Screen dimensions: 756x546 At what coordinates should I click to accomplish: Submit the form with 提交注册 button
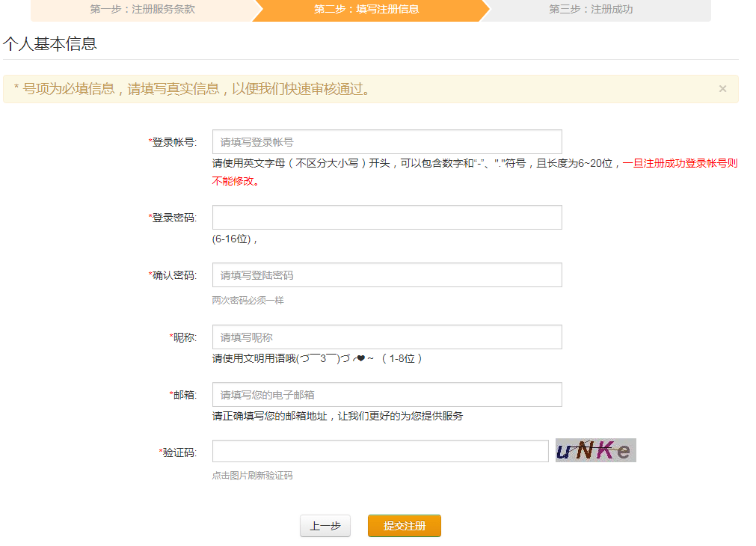[x=404, y=526]
